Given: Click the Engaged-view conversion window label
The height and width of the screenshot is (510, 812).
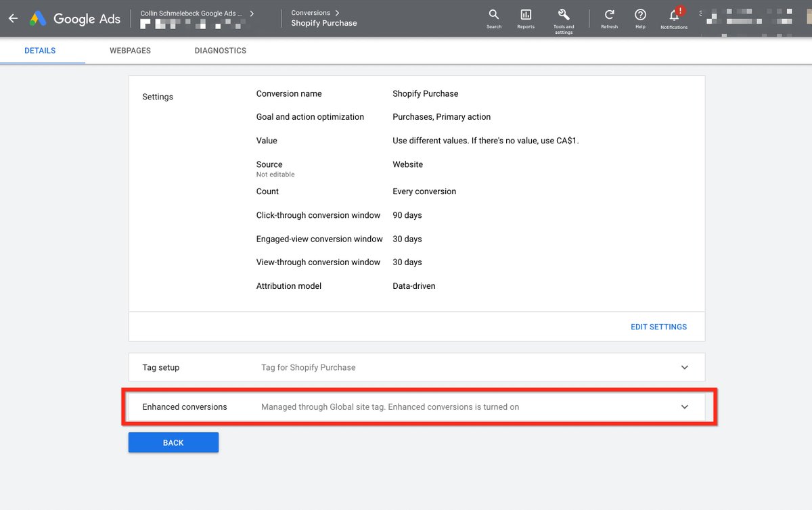Looking at the screenshot, I should click(x=319, y=239).
